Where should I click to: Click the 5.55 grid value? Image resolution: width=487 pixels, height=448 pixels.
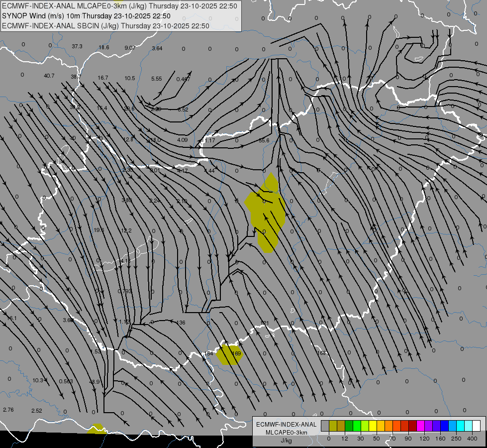(157, 79)
